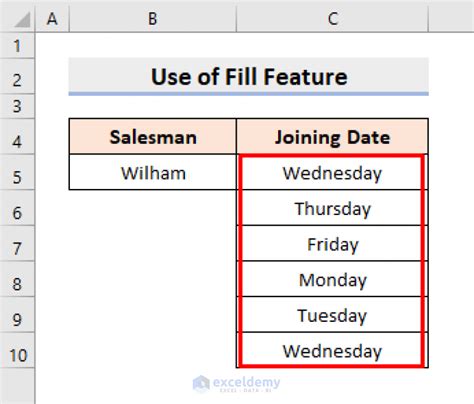Select row 1 header
This screenshot has width=474, height=404.
pyautogui.click(x=17, y=46)
